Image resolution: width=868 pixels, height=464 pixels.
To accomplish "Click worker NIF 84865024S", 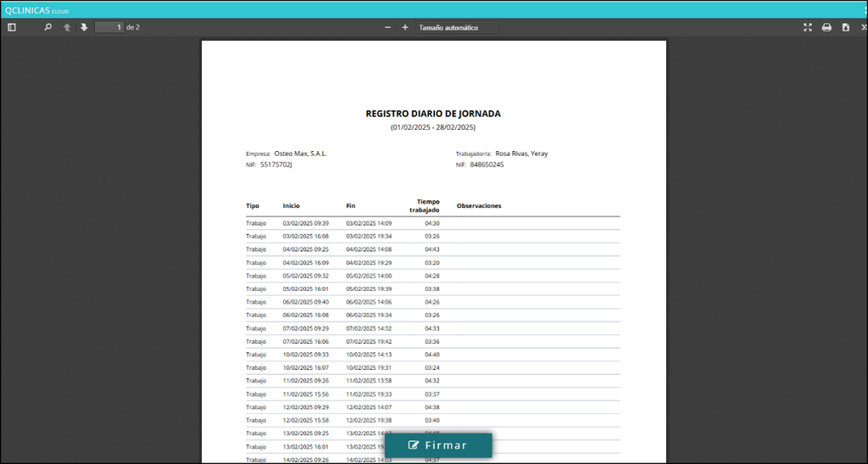I will (x=487, y=165).
